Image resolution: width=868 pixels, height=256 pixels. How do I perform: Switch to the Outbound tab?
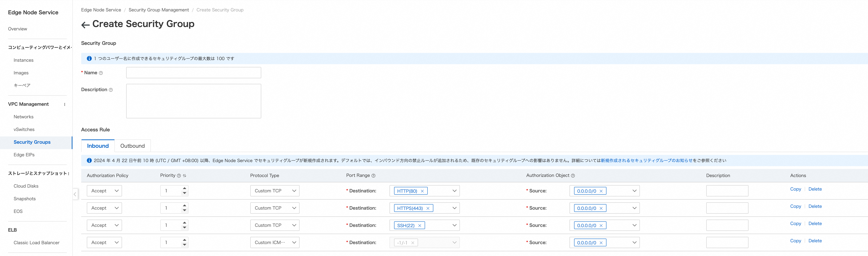[x=132, y=146]
